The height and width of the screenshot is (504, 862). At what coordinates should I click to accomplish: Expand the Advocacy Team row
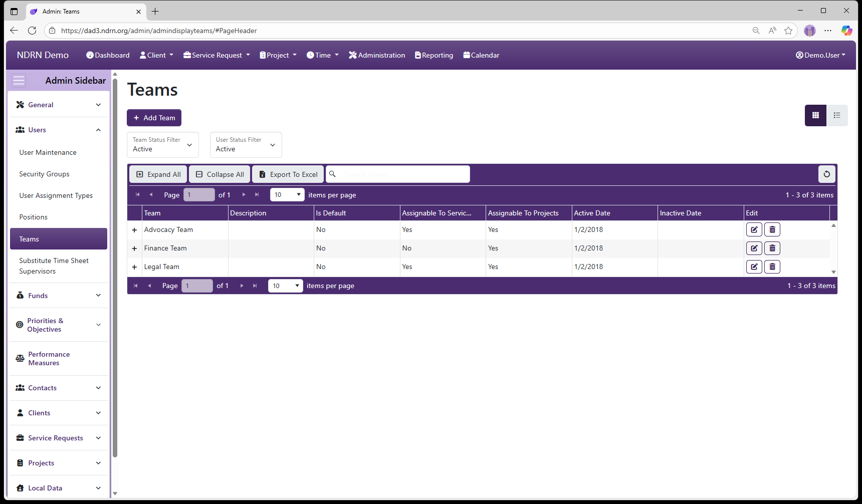point(134,230)
